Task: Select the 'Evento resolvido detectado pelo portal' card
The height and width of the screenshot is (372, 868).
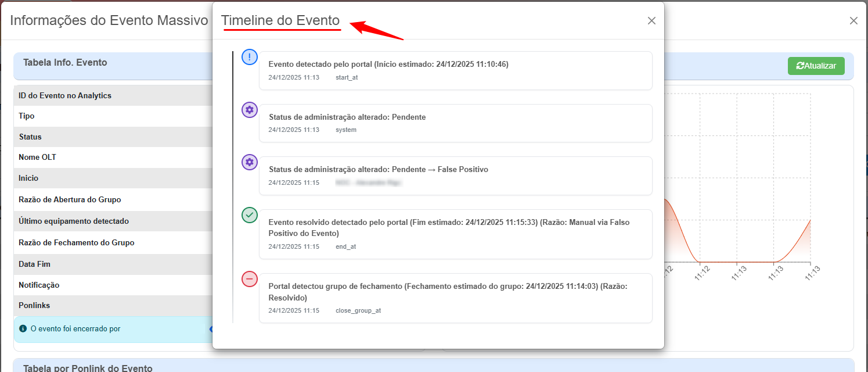Action: [x=455, y=234]
